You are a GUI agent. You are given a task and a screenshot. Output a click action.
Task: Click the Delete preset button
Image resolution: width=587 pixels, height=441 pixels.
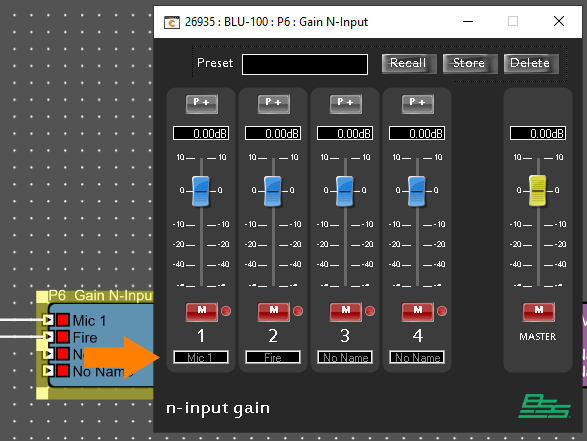tap(531, 63)
